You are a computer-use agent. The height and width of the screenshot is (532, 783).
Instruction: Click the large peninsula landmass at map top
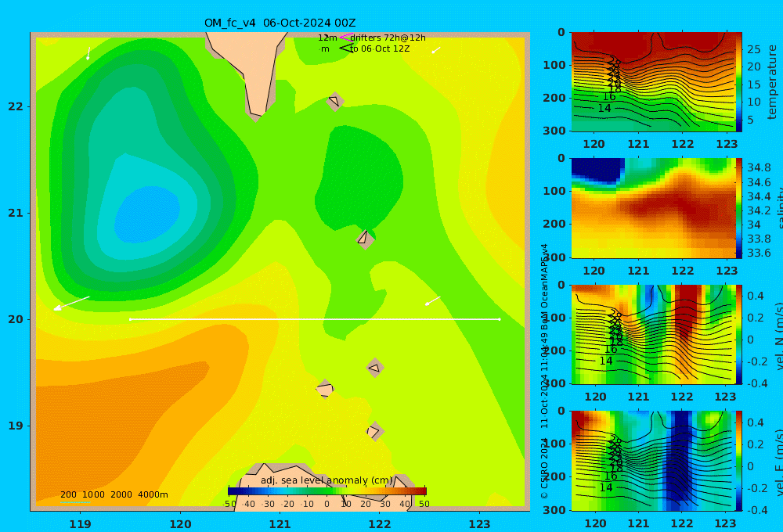point(250,70)
